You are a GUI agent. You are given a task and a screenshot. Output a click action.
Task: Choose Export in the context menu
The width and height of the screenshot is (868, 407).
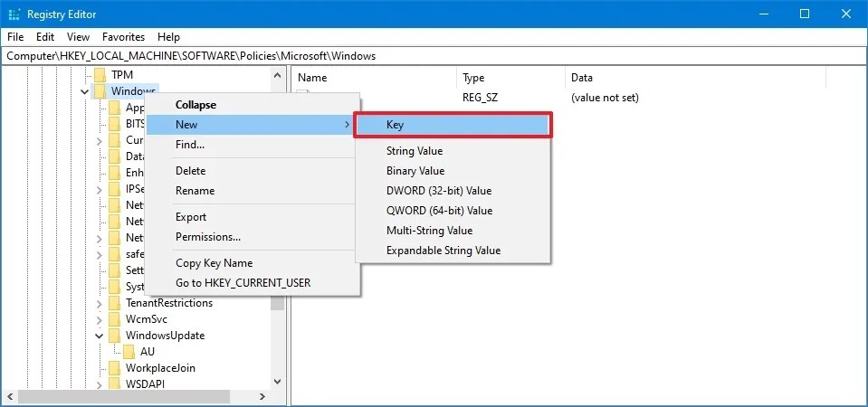(253, 217)
